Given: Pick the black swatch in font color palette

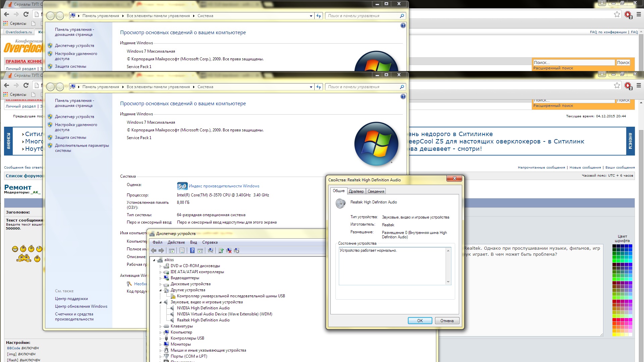Looking at the screenshot, I should [x=614, y=246].
